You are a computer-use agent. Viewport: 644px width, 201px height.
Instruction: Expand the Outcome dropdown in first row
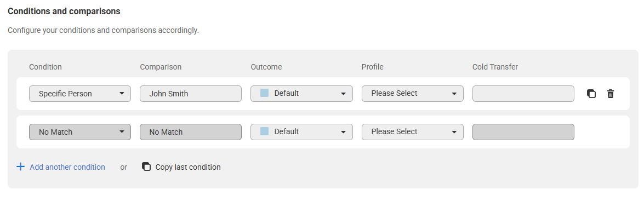tap(302, 94)
